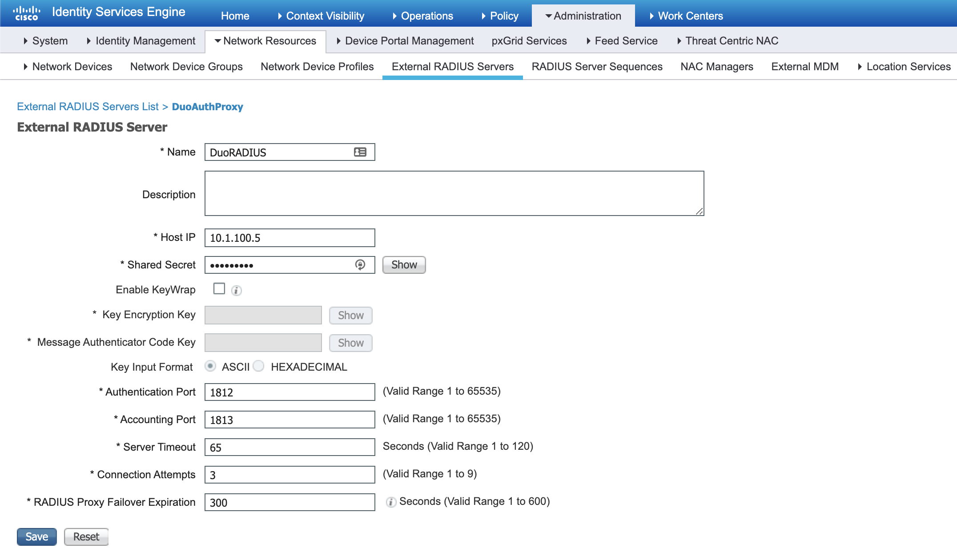
Task: Open the Network Devices tab
Action: pos(72,66)
